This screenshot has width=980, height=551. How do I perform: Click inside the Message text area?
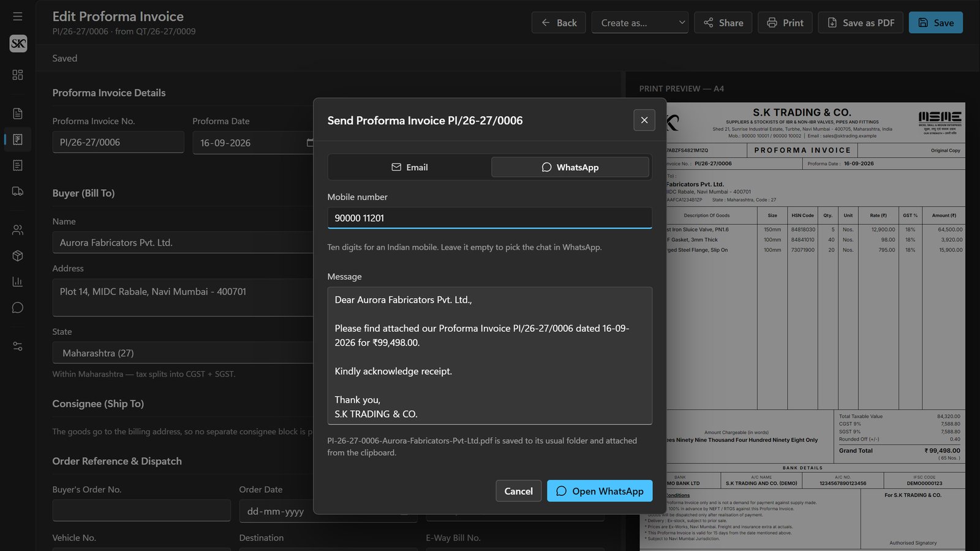(x=489, y=356)
